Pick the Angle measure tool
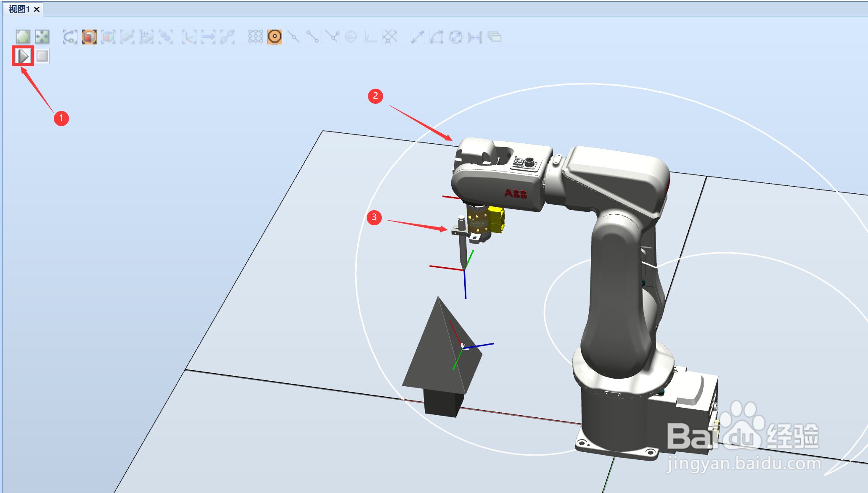This screenshot has width=868, height=493. [437, 37]
